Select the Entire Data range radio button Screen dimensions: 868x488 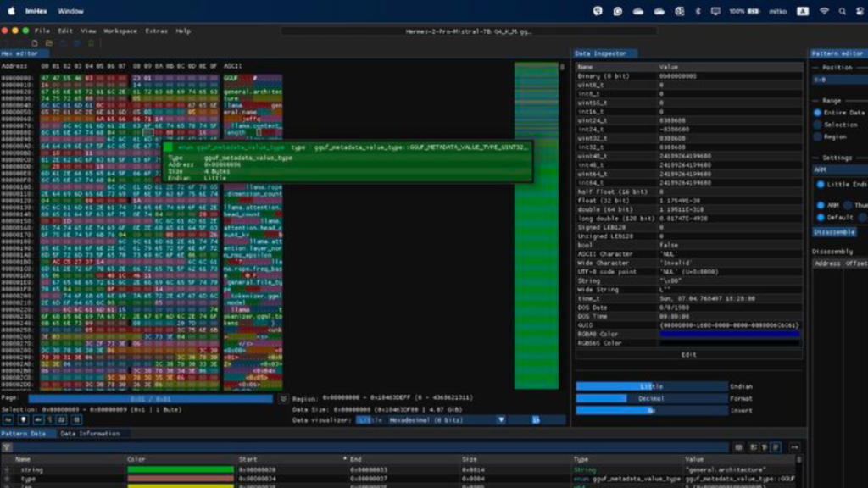click(818, 112)
